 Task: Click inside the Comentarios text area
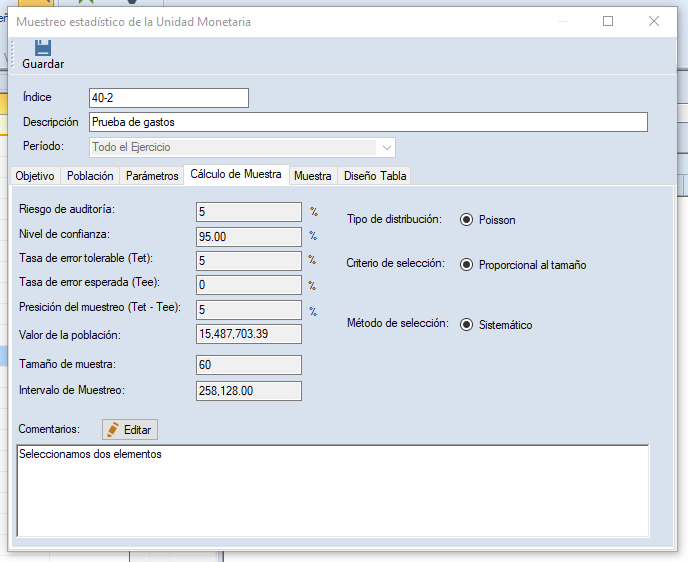point(332,489)
